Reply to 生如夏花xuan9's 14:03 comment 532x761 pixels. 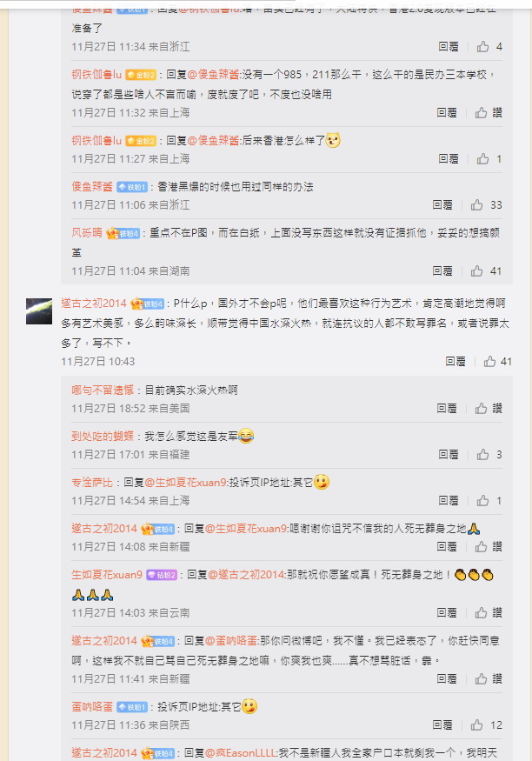(x=447, y=612)
